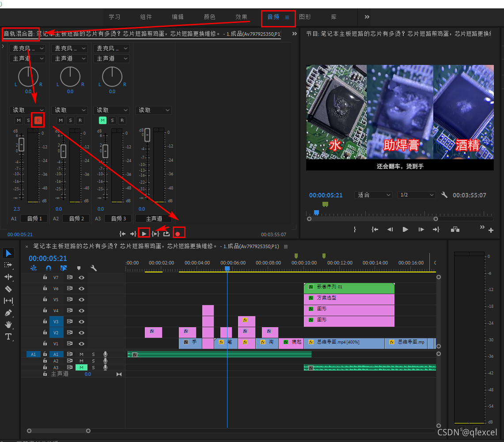The width and height of the screenshot is (504, 442).
Task: Open the 音频 workspace menu icon
Action: pos(287,17)
